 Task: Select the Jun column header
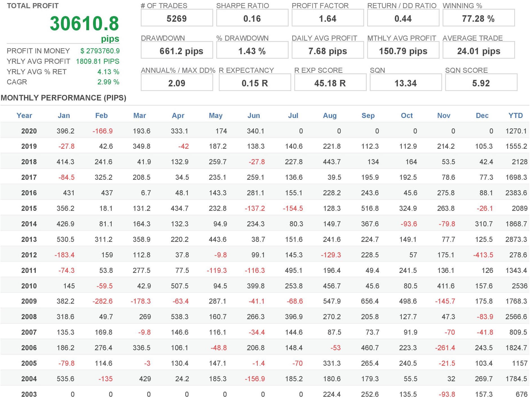click(253, 115)
